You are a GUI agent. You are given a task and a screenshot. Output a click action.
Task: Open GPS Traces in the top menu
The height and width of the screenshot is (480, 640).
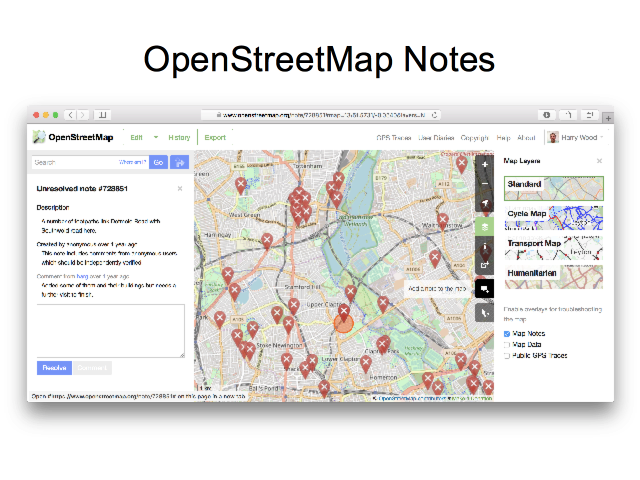(x=394, y=138)
